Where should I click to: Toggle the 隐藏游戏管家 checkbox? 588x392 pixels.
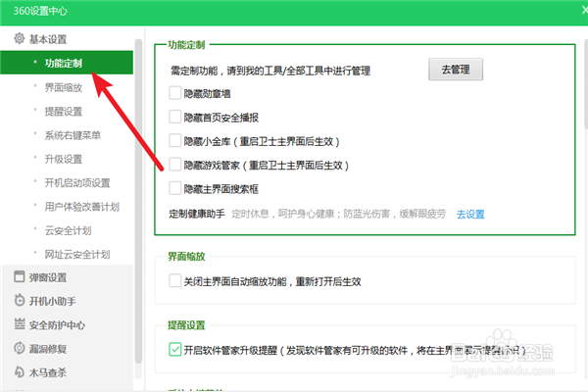(x=175, y=165)
